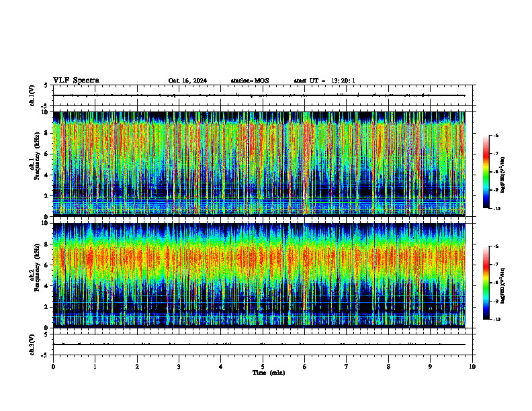The image size is (532, 411).
Task: Click the ch.1 spectrogram panel
Action: [x=259, y=164]
